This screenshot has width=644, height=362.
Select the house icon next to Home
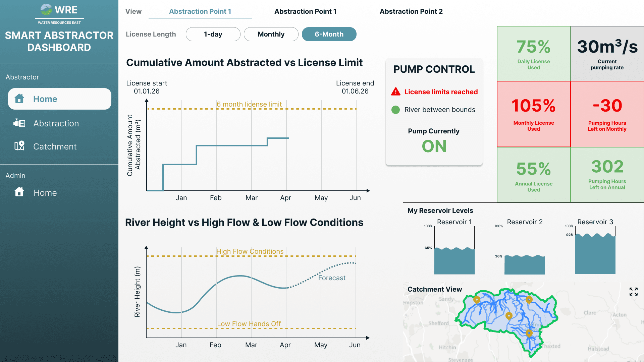click(19, 99)
